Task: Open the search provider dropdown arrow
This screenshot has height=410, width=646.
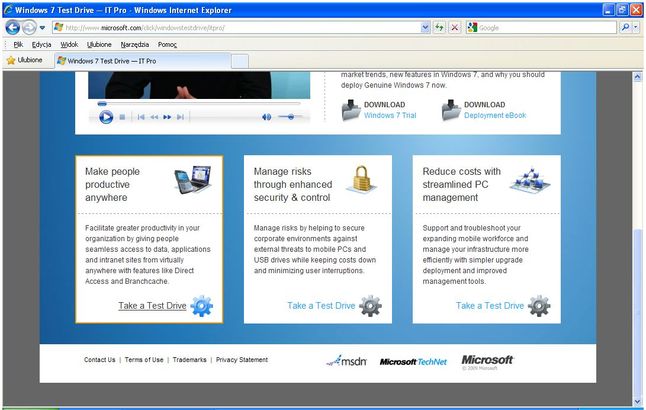Action: click(636, 28)
